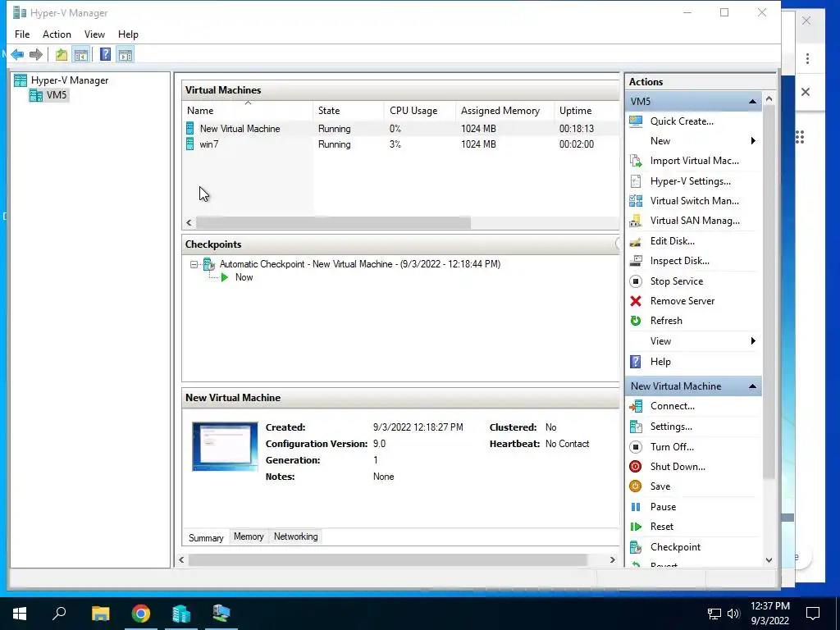Click the Quick Create icon
The height and width of the screenshot is (630, 840).
tap(636, 121)
